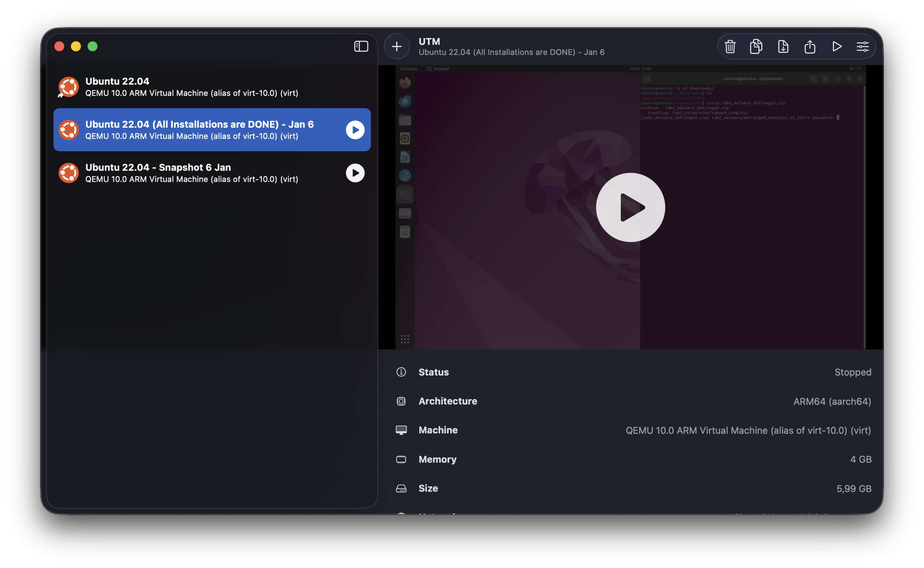The width and height of the screenshot is (924, 568).
Task: Click the Size disk icon
Action: pos(401,488)
